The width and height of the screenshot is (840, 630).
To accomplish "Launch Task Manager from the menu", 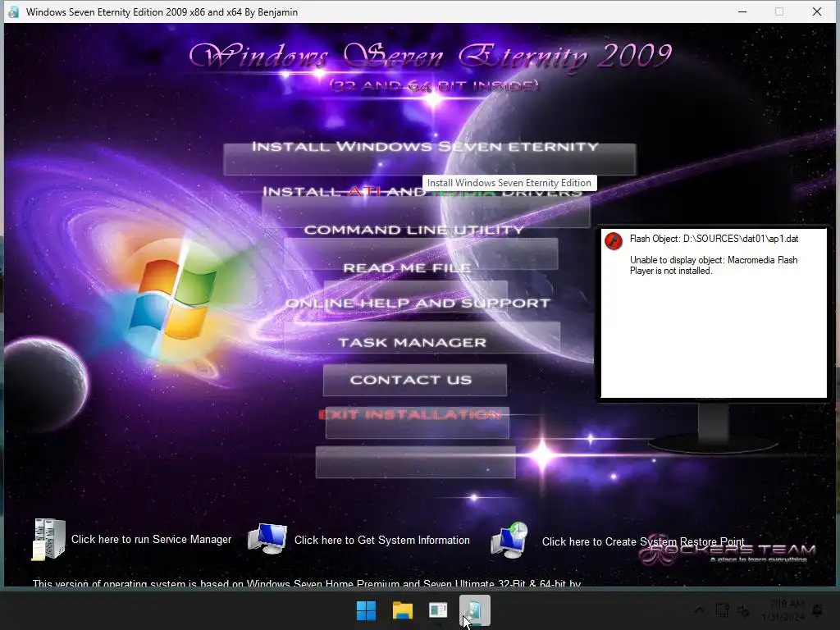I will point(412,342).
